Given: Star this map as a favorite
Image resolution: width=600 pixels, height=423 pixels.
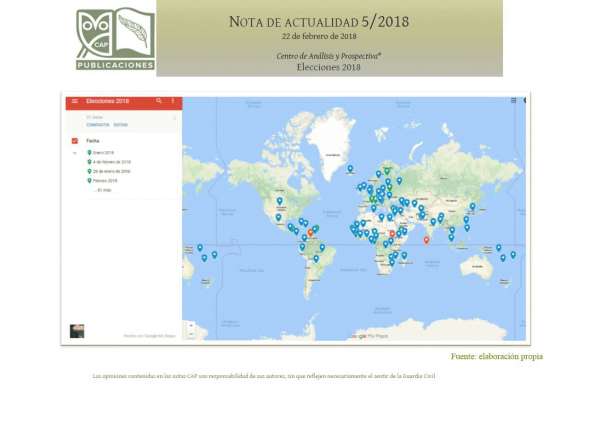Looking at the screenshot, I should point(174,117).
